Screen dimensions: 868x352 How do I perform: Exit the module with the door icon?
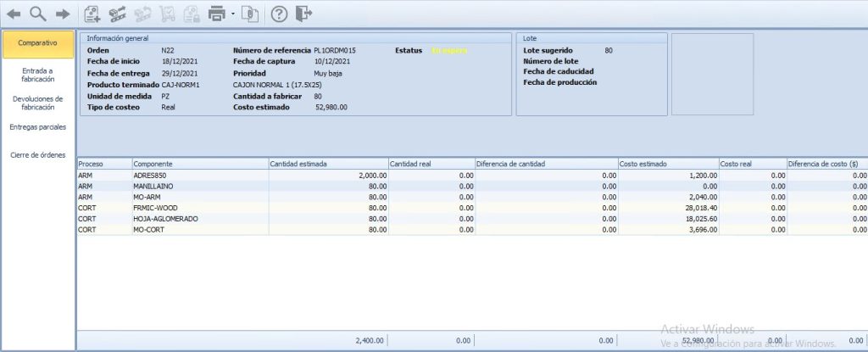(x=304, y=14)
